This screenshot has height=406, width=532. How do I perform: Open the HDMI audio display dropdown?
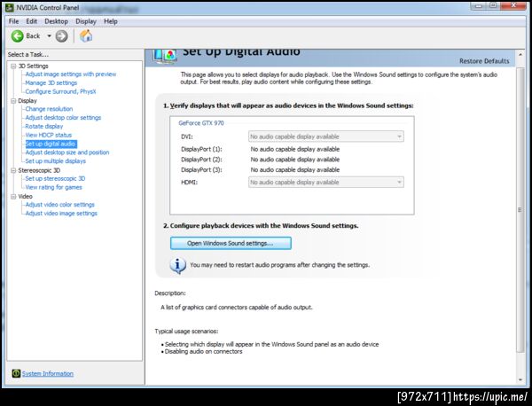point(326,182)
